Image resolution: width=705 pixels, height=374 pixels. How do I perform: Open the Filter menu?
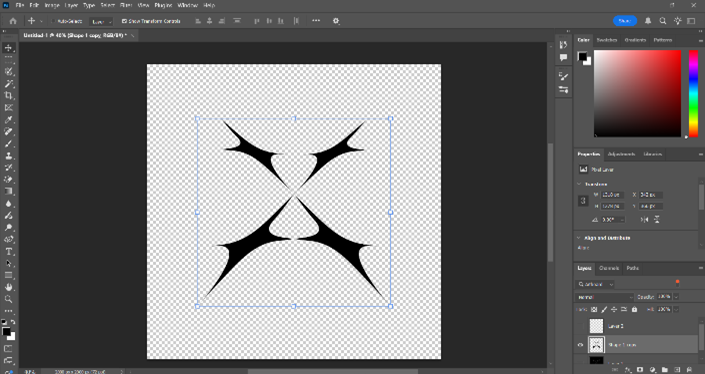pos(126,5)
